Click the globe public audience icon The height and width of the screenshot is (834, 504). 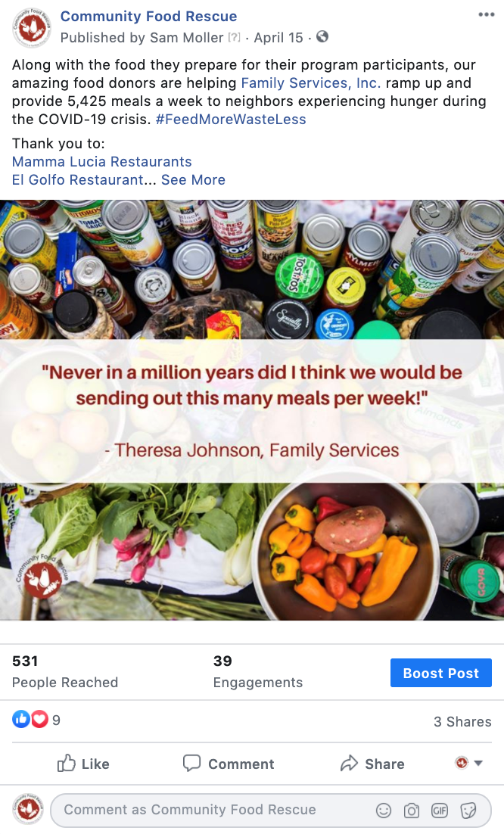(x=322, y=36)
